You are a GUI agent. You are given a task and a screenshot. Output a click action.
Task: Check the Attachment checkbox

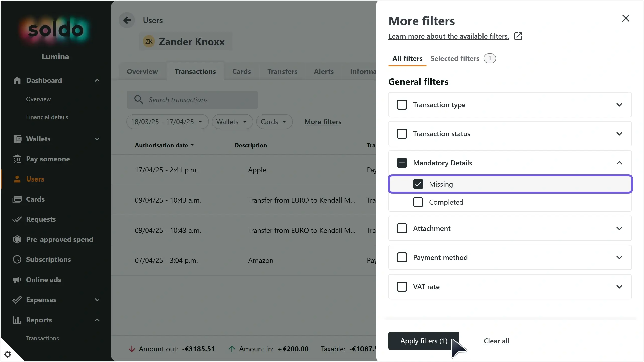(402, 228)
